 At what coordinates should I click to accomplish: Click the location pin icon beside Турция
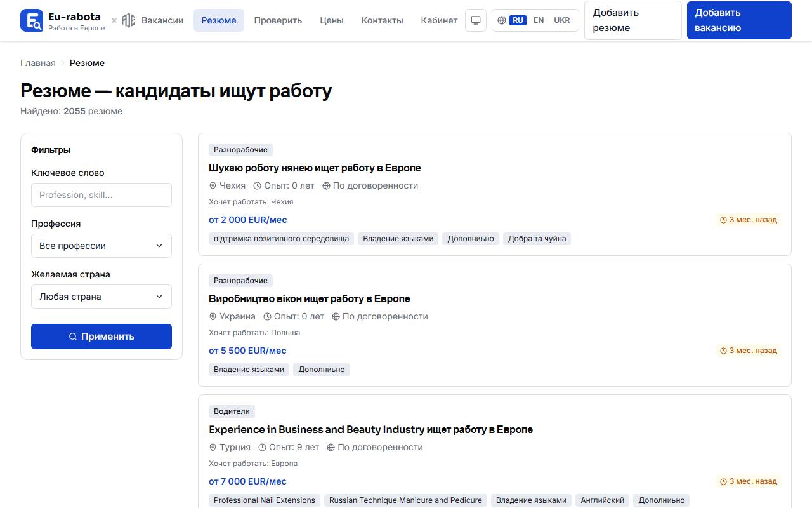[x=213, y=448]
